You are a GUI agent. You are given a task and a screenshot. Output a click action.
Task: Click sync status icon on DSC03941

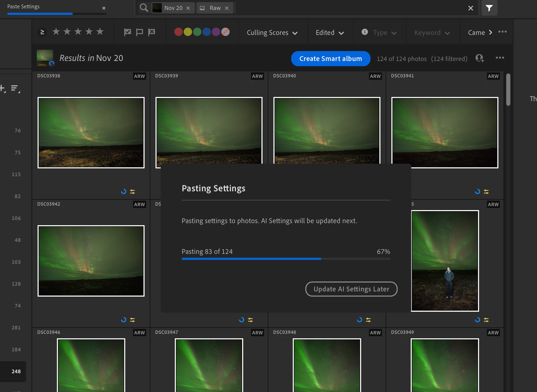[x=478, y=192]
